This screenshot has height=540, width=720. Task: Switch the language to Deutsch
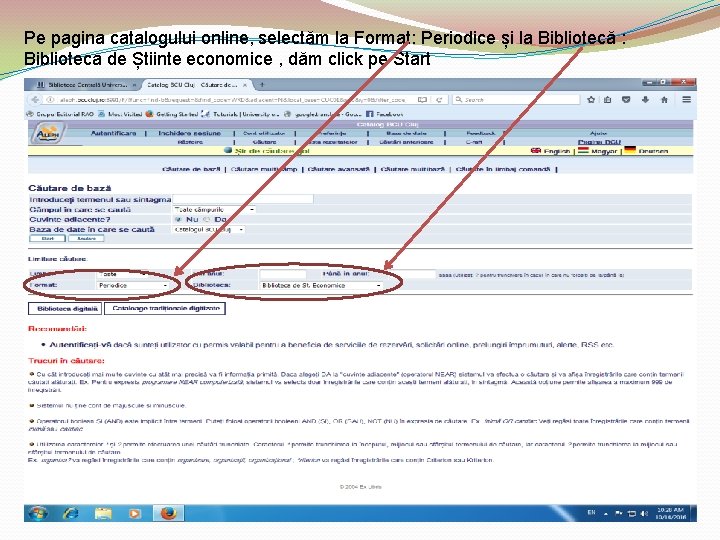[647, 151]
